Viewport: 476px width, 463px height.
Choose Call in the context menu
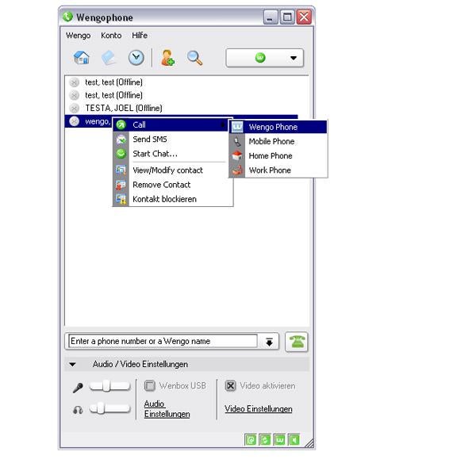tap(171, 124)
